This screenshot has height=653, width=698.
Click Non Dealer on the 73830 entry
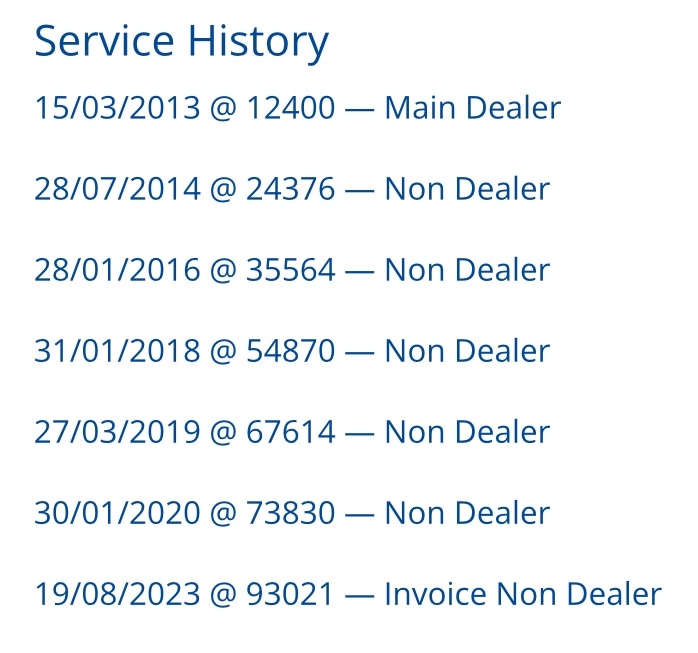click(x=467, y=513)
